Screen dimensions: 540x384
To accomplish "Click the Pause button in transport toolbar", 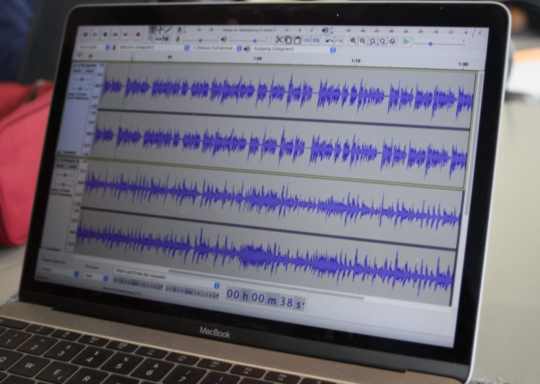I will [86, 34].
